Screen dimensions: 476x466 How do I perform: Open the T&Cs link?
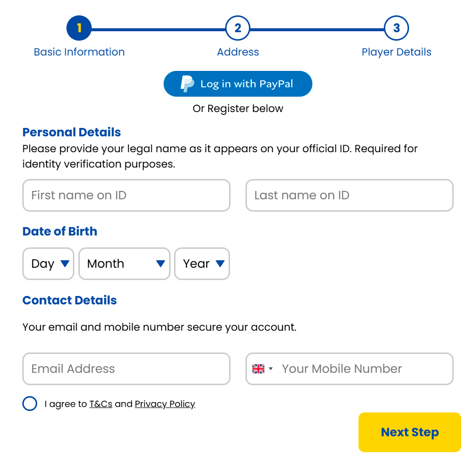tap(101, 404)
